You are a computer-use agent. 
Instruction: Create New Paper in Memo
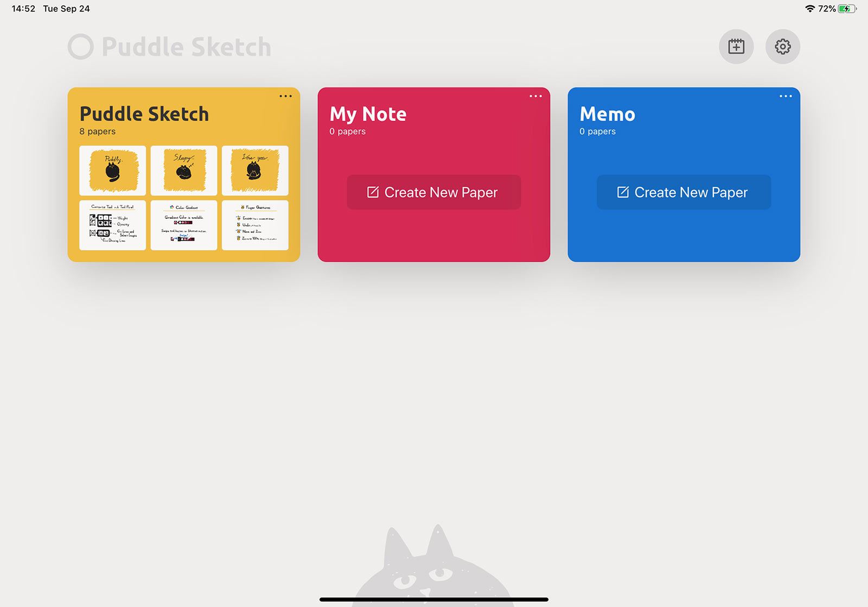coord(684,192)
